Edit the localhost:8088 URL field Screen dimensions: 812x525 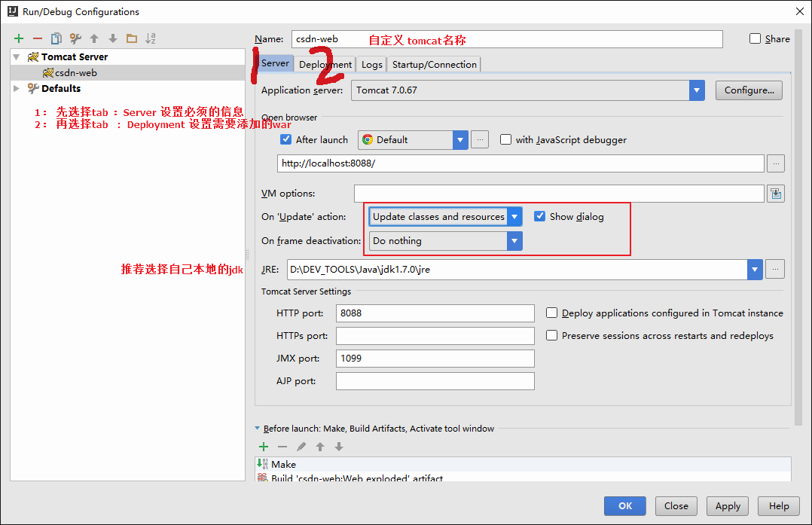pos(520,163)
